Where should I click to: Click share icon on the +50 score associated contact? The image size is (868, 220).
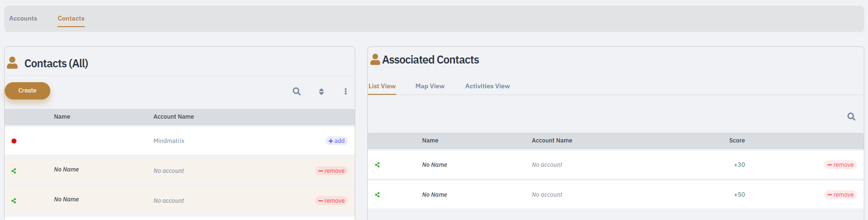click(378, 195)
